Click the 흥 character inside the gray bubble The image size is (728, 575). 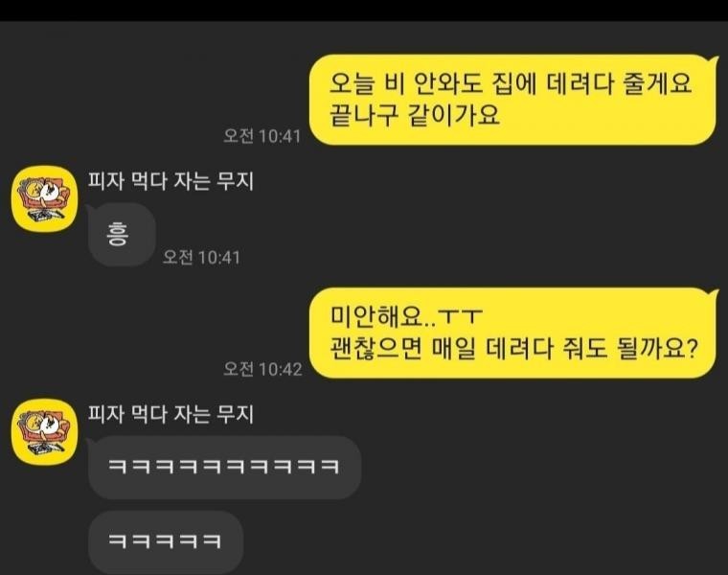tap(118, 234)
